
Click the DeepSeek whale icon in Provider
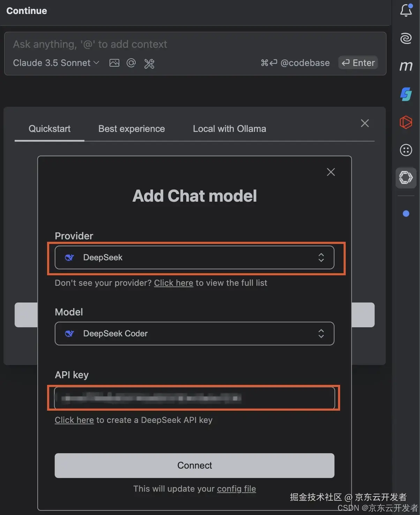[x=69, y=257]
